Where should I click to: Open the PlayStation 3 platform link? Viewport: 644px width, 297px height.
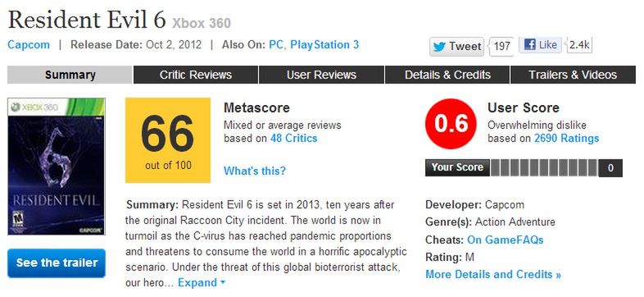click(x=324, y=44)
